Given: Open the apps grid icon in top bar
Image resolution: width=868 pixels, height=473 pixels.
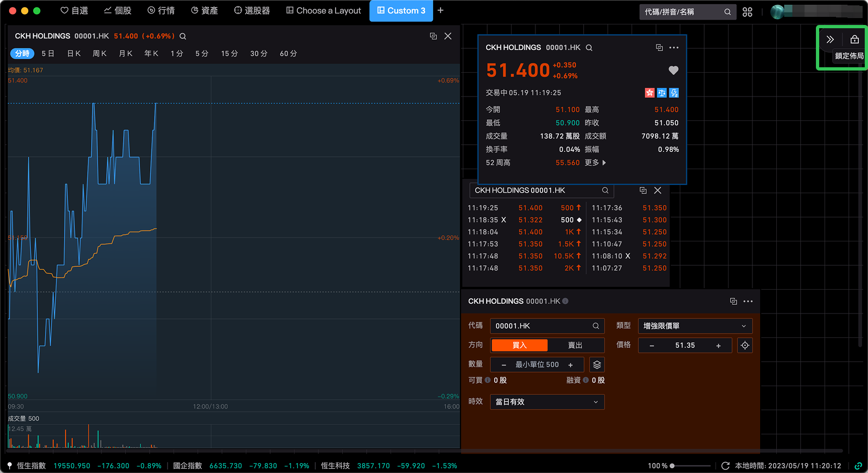Looking at the screenshot, I should click(748, 12).
